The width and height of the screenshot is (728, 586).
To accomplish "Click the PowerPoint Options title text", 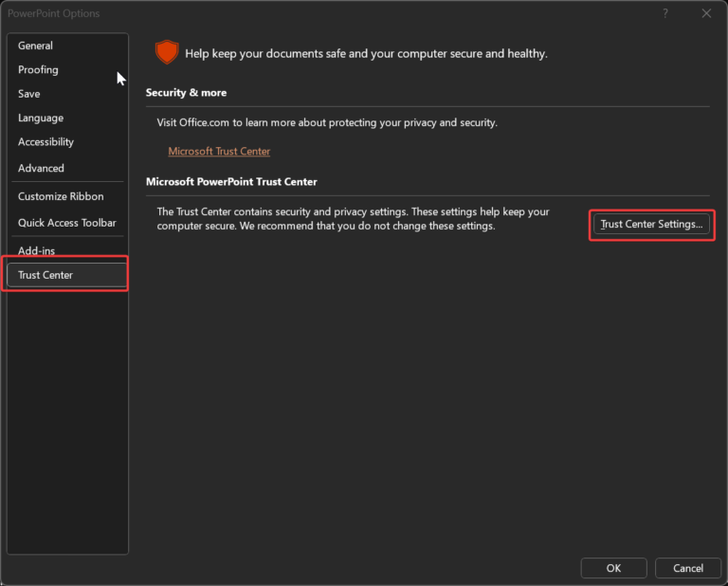I will tap(53, 13).
